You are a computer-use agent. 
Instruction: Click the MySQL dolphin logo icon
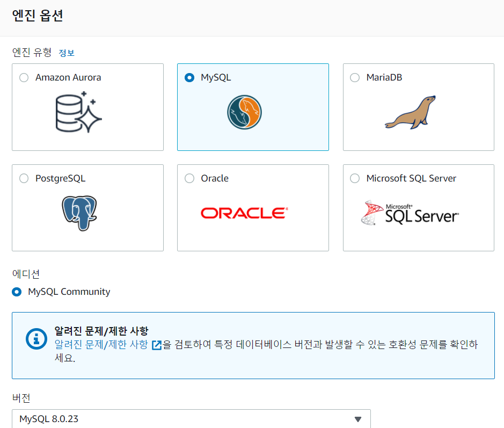pyautogui.click(x=244, y=112)
